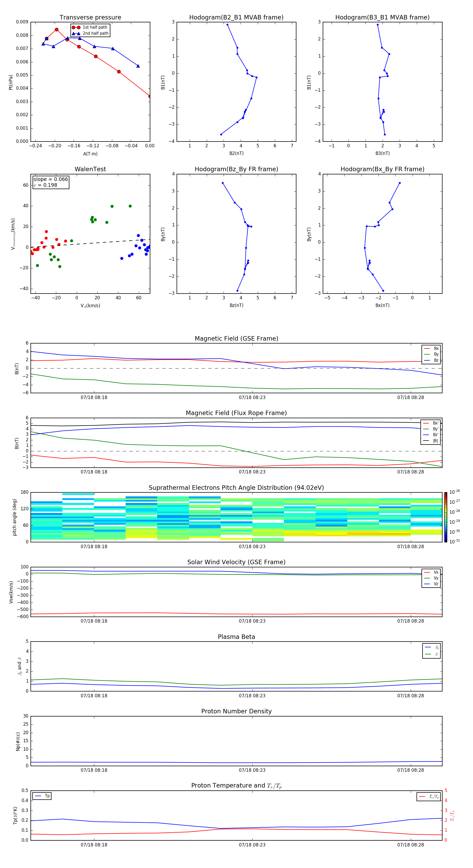Screen dimensions: 473x868
Task: Click '07/18 08:23' tick under temperature plot
Action: click(252, 845)
